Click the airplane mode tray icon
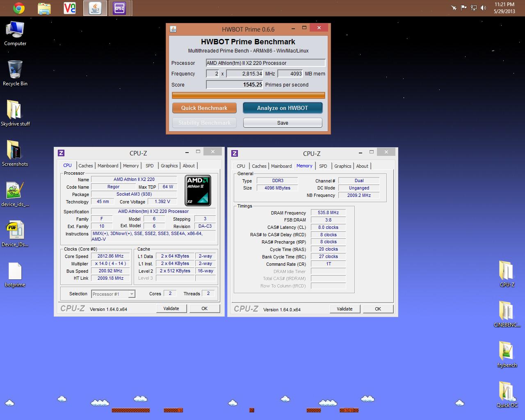Viewport: 525px width, 420px height. [x=454, y=7]
